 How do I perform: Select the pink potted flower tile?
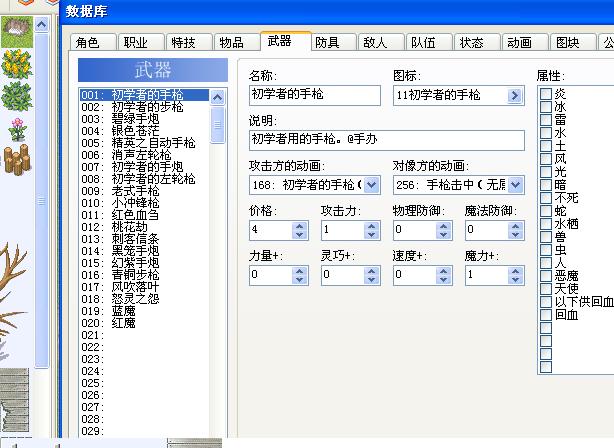(17, 129)
